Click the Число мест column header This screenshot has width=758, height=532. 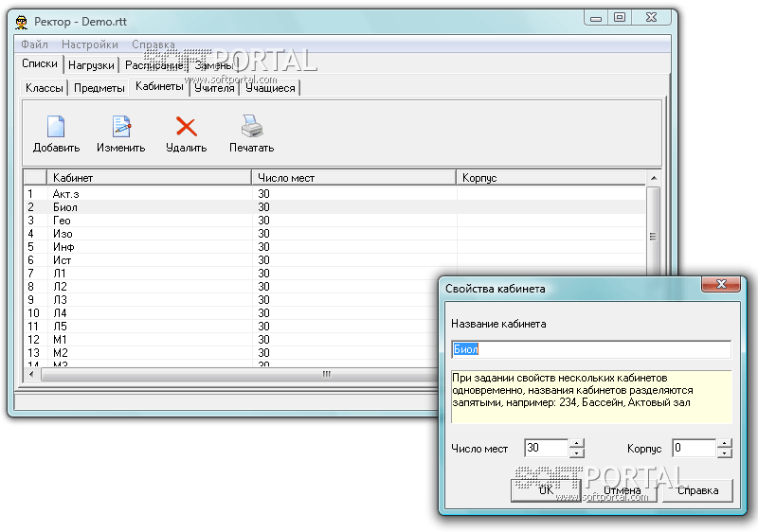tap(353, 178)
